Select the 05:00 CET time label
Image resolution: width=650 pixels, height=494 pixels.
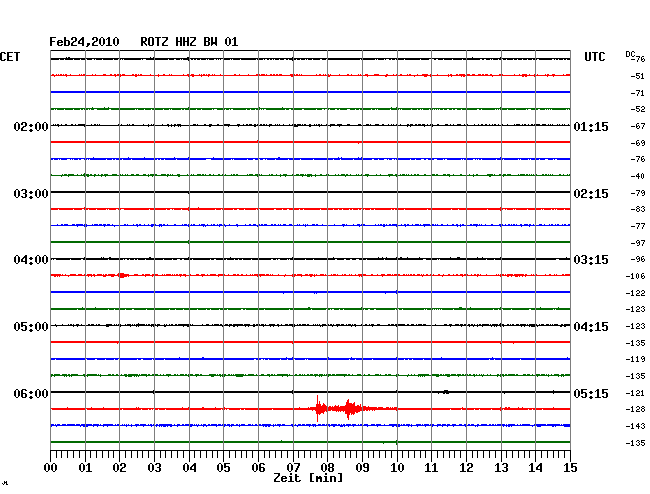(x=31, y=327)
